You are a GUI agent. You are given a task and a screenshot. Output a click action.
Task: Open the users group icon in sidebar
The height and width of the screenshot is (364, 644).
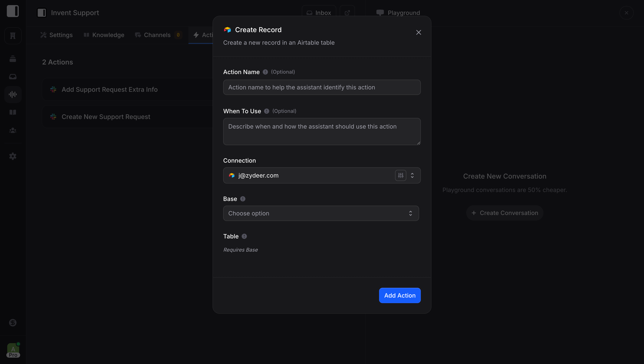(x=13, y=130)
